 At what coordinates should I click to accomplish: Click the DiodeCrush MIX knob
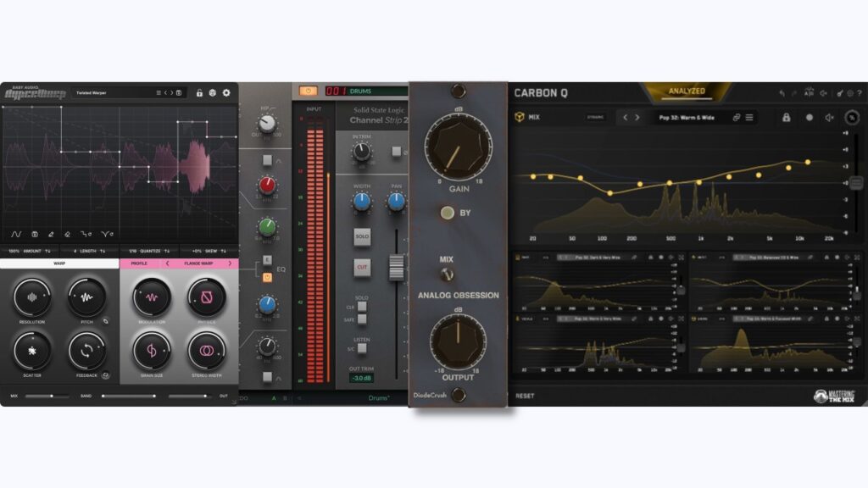click(x=446, y=274)
